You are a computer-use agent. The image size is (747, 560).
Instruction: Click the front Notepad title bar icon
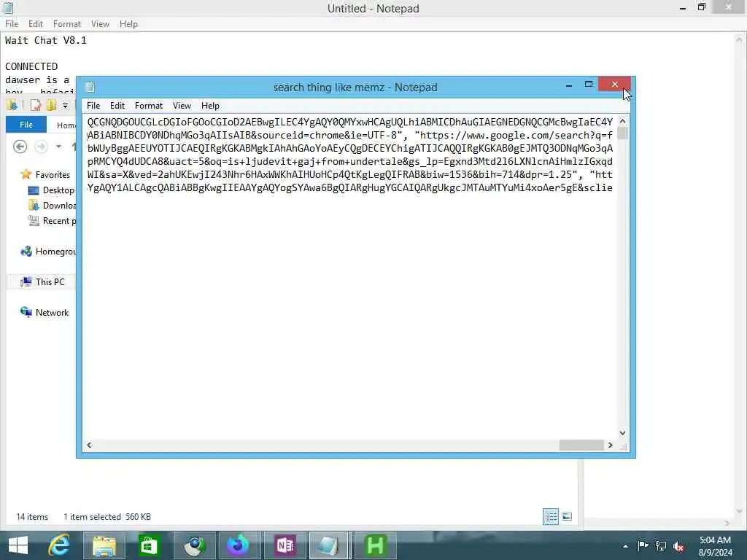(90, 87)
